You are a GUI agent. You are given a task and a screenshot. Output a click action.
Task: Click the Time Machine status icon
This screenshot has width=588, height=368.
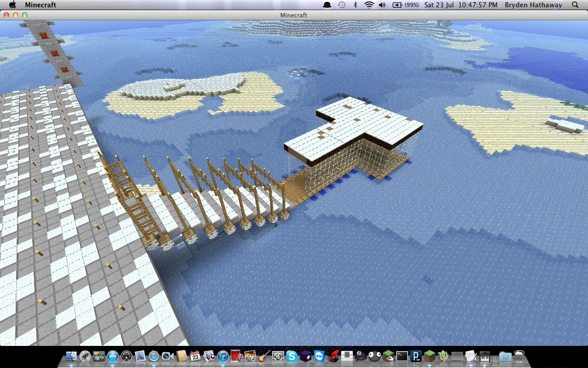click(341, 5)
